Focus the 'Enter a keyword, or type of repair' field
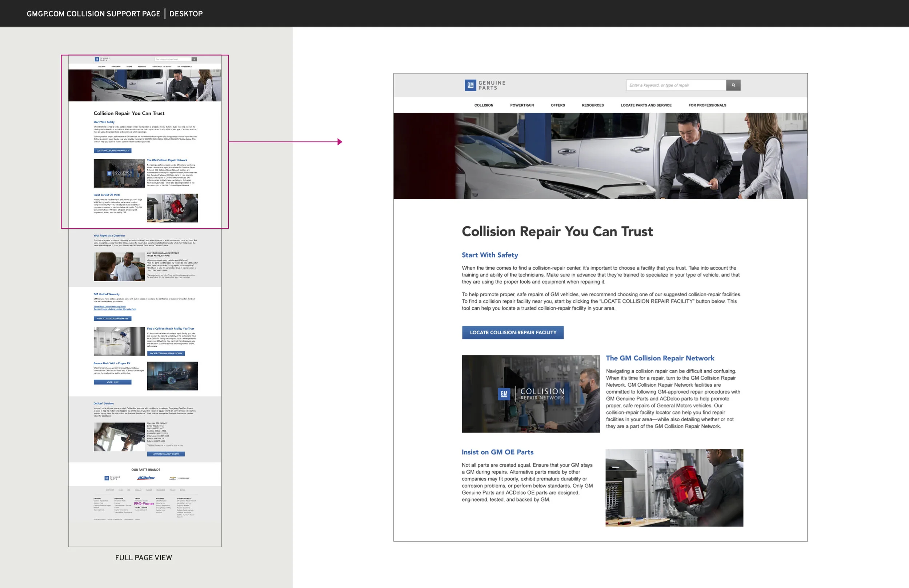Viewport: 909px width, 588px height. tap(676, 85)
